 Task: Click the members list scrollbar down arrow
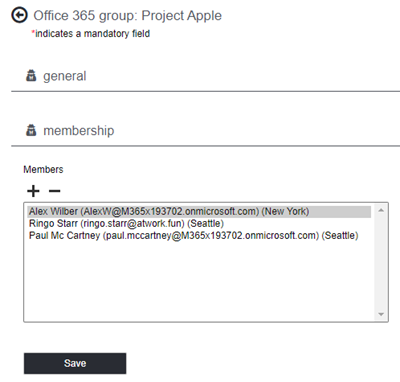pyautogui.click(x=381, y=314)
